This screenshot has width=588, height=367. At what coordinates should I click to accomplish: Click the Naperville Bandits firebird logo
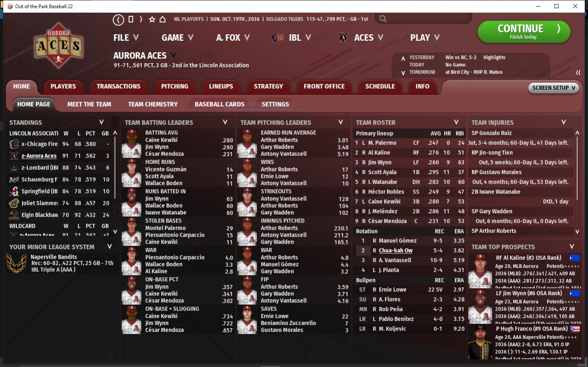17,263
